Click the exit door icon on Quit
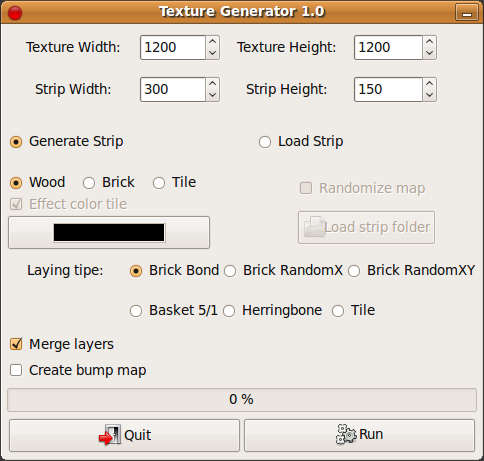The height and width of the screenshot is (461, 484). click(110, 435)
